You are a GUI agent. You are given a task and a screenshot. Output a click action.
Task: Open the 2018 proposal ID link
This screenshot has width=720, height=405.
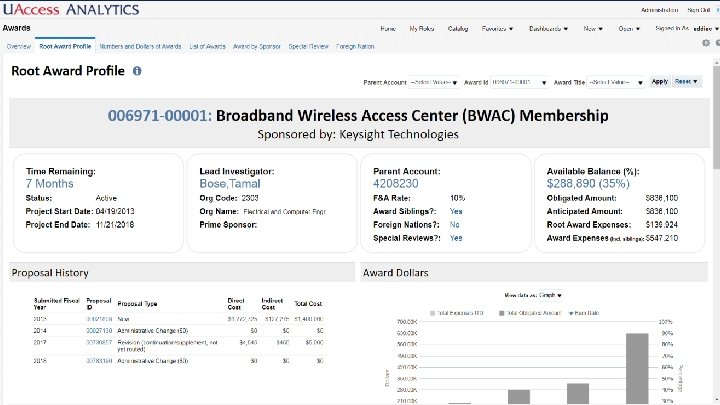99,361
